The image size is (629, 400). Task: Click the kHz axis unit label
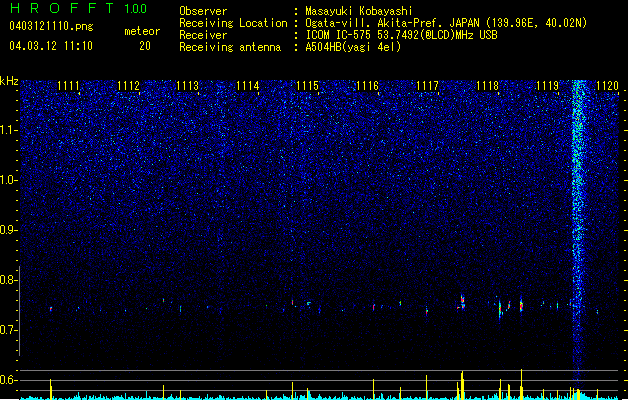[x=9, y=81]
